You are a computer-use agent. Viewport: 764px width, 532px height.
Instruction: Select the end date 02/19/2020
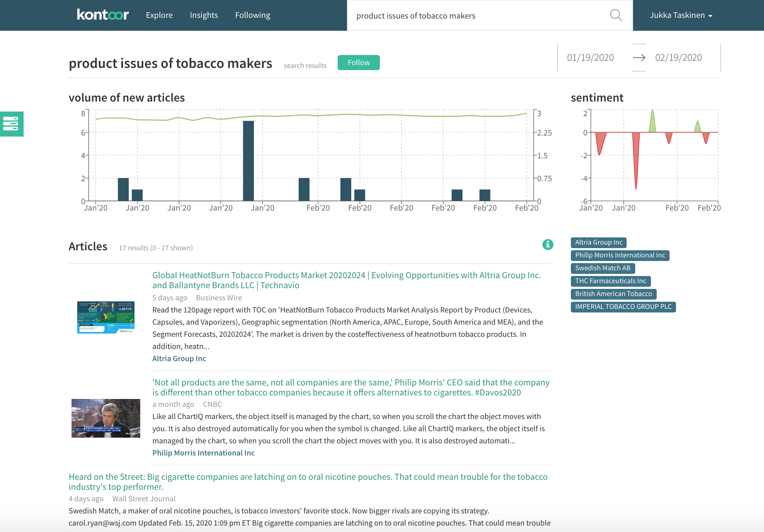pyautogui.click(x=679, y=58)
